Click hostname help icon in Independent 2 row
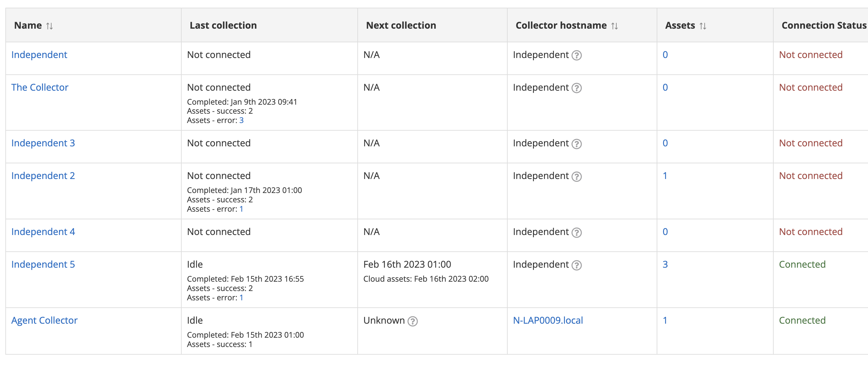The width and height of the screenshot is (868, 372). [x=577, y=177]
